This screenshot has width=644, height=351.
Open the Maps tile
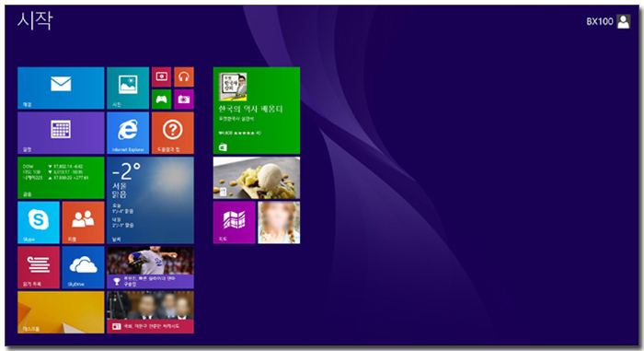click(234, 223)
